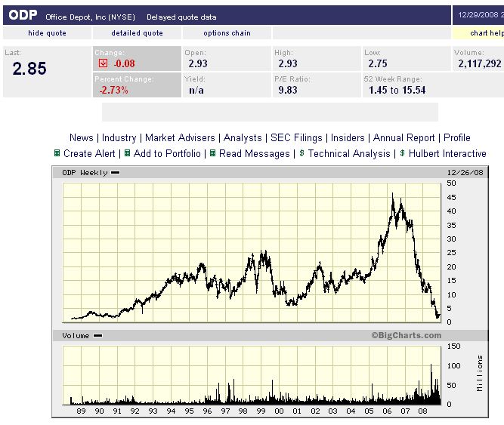Click the 'Office Depot, Inc (NYSE)' title

pyautogui.click(x=91, y=17)
